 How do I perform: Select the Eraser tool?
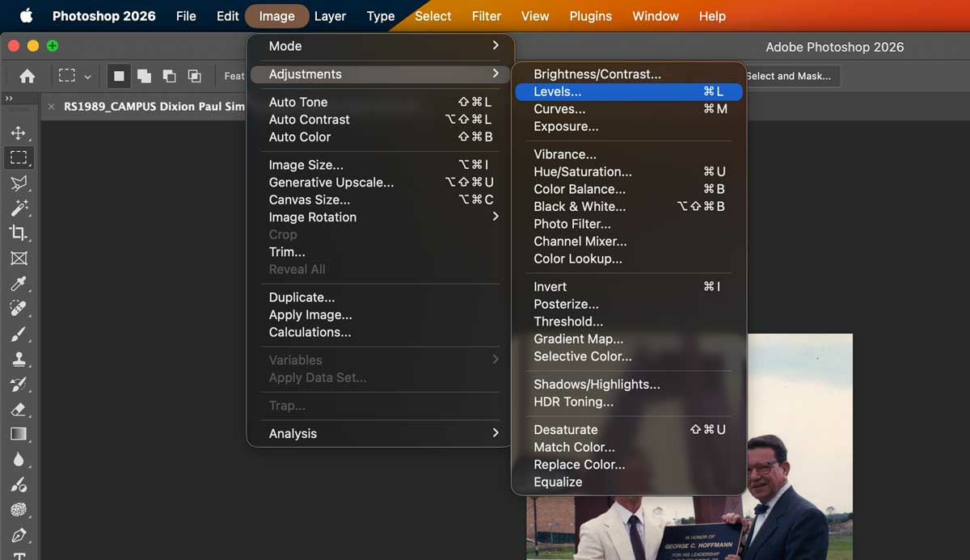19,409
